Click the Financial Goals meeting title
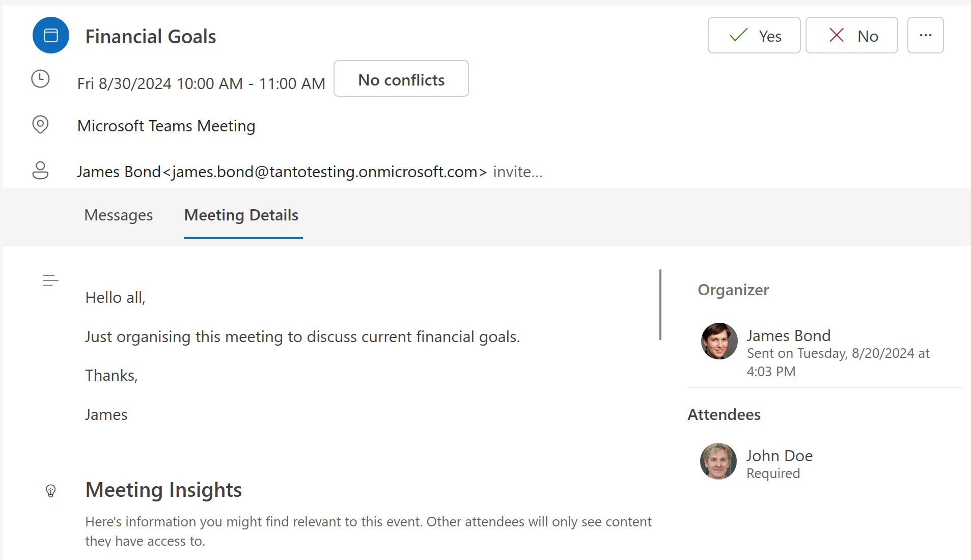The image size is (971, 560). pyautogui.click(x=151, y=37)
